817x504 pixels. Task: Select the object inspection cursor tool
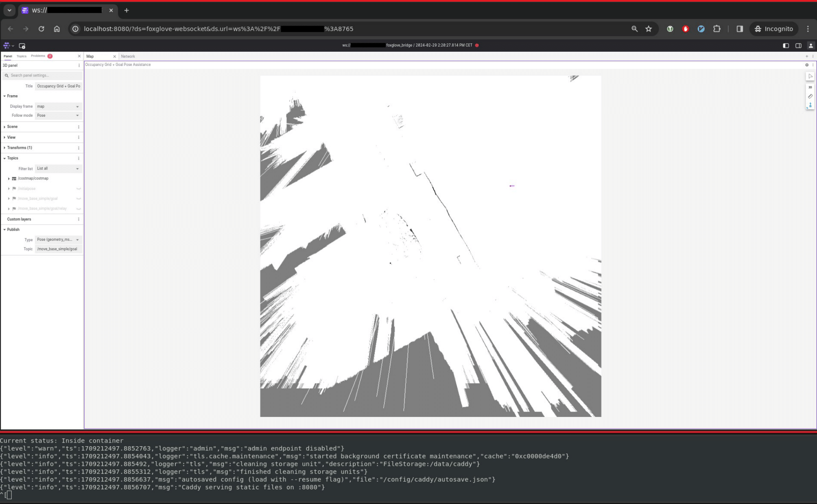click(x=810, y=76)
